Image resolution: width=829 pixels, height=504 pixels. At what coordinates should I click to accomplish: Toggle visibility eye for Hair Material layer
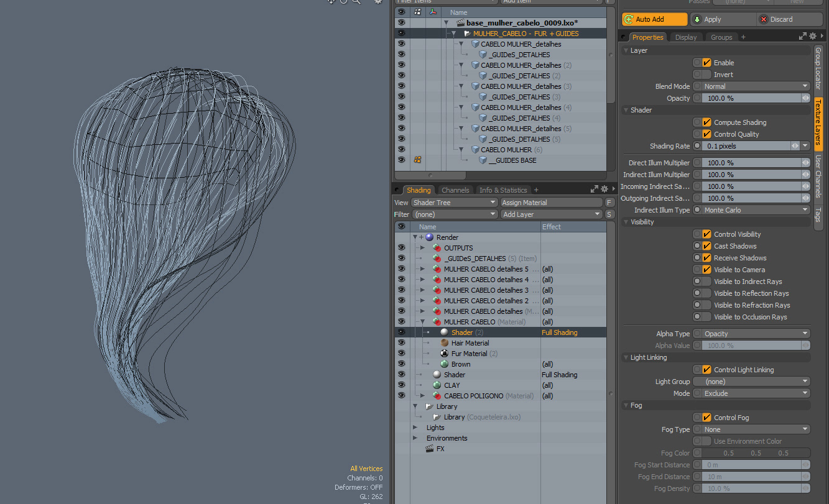401,343
